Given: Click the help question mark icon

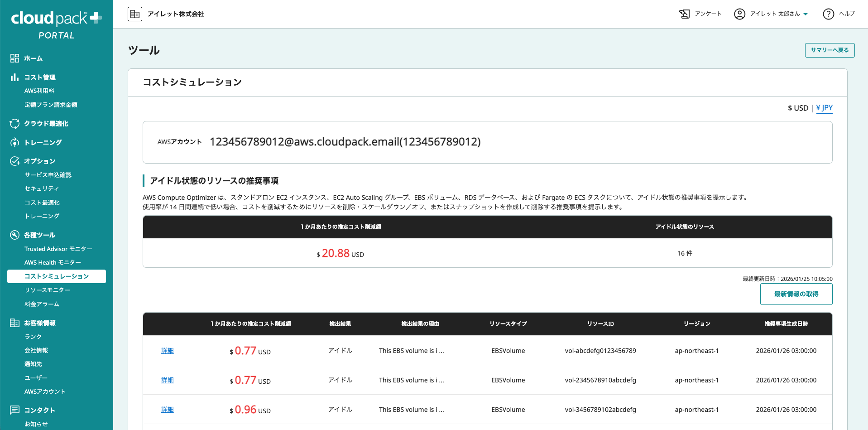Looking at the screenshot, I should coord(828,14).
